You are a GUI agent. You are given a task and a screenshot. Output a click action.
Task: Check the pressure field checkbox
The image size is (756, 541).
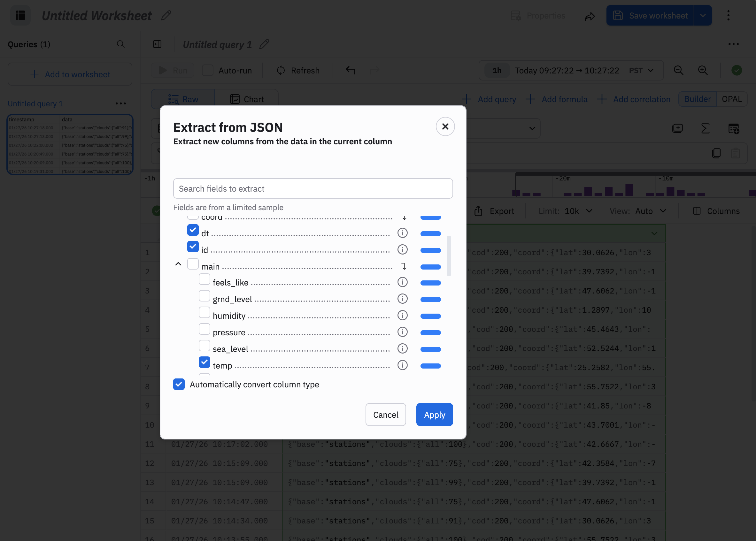pyautogui.click(x=204, y=329)
